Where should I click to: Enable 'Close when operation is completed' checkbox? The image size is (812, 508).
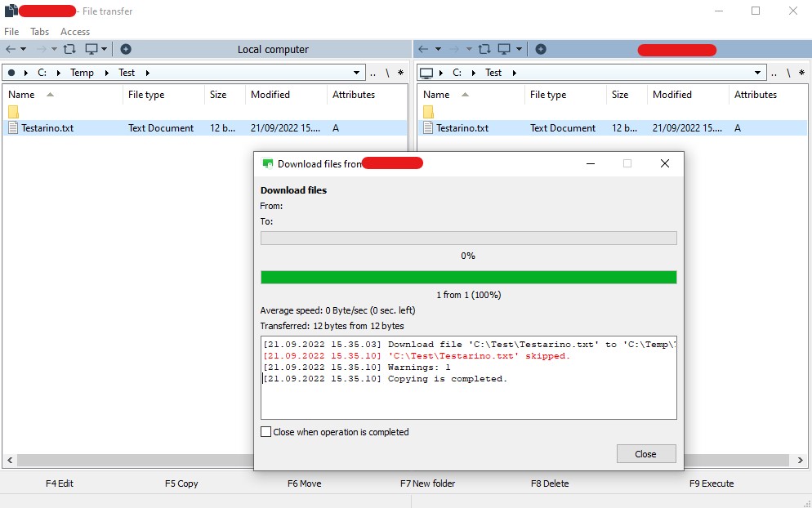point(265,432)
